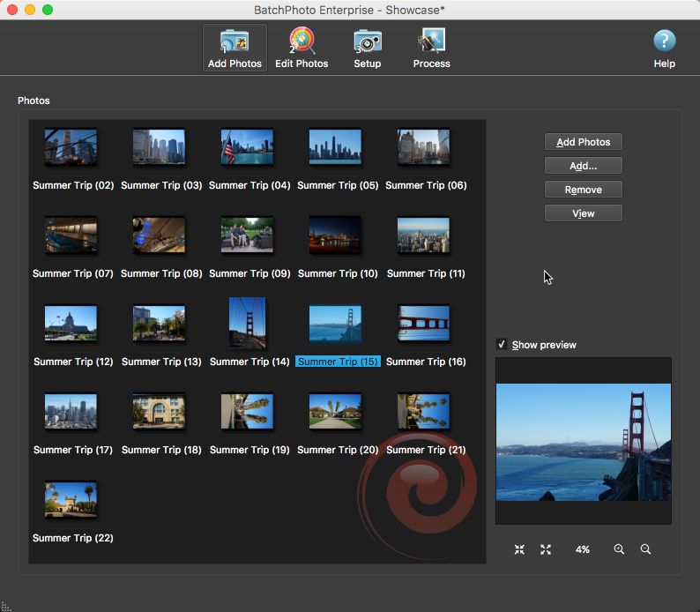Image resolution: width=700 pixels, height=612 pixels.
Task: Zoom out on the preview image
Action: pos(645,549)
